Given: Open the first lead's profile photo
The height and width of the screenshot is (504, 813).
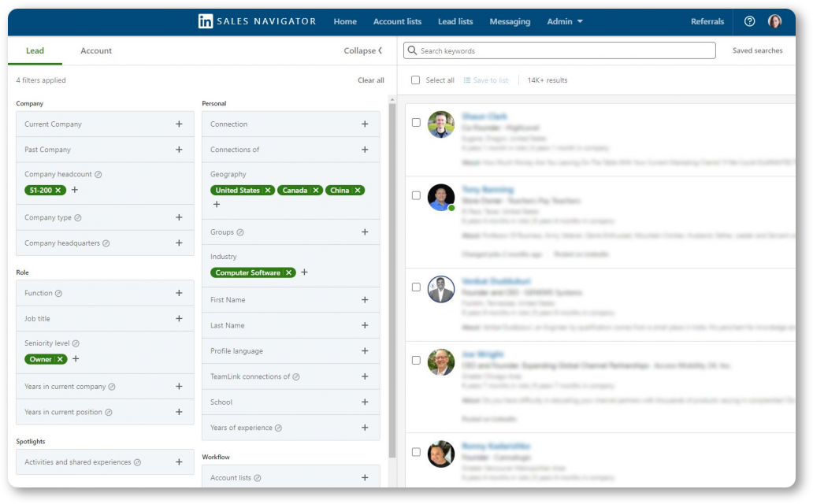Looking at the screenshot, I should [441, 124].
